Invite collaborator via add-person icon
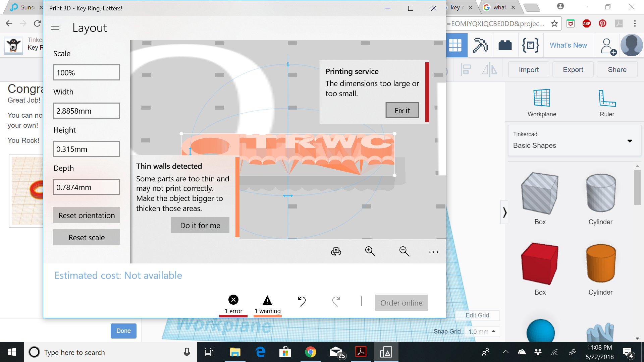Screen dimensions: 644x362 point(608,47)
